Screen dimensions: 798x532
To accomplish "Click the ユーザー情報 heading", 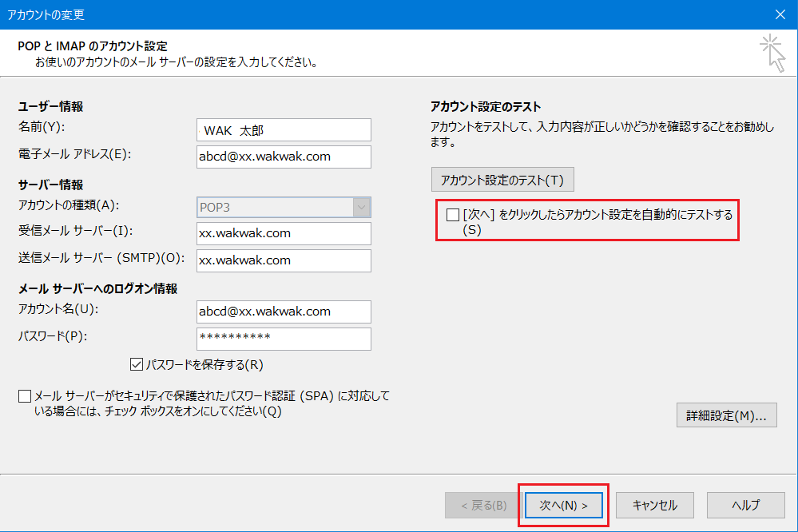I will pos(50,106).
